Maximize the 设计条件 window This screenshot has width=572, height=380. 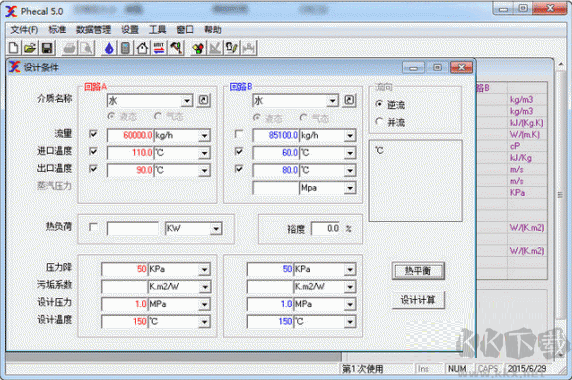437,68
